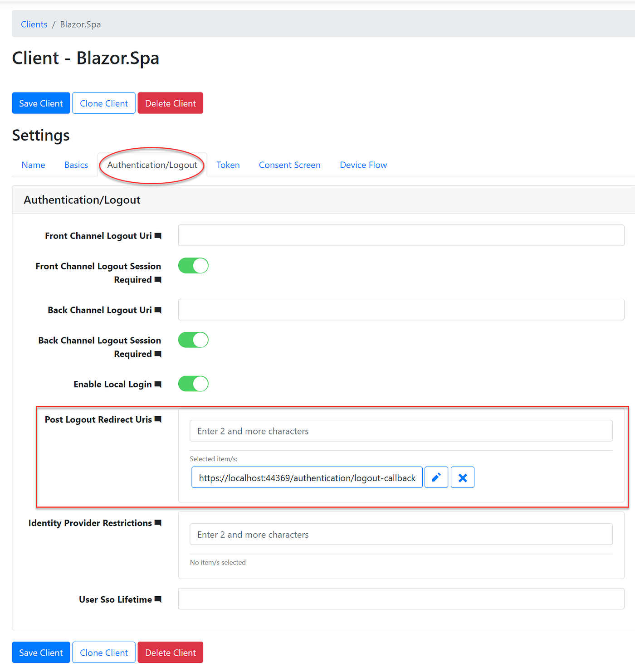
Task: Open the Device Flow tab
Action: [x=363, y=165]
